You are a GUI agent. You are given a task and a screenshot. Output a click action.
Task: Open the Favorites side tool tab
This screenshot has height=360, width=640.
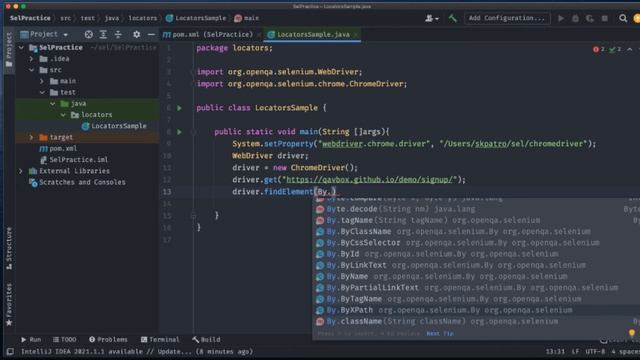tap(9, 304)
